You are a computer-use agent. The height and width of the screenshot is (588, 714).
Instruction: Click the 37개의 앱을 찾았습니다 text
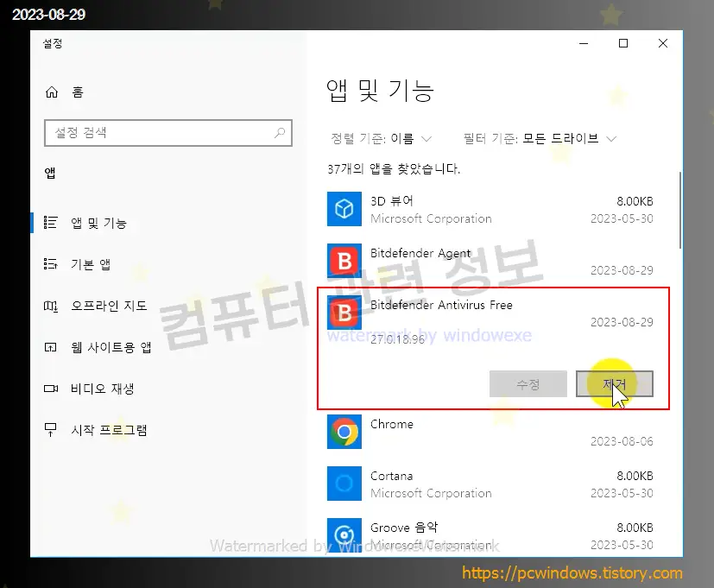click(x=394, y=169)
